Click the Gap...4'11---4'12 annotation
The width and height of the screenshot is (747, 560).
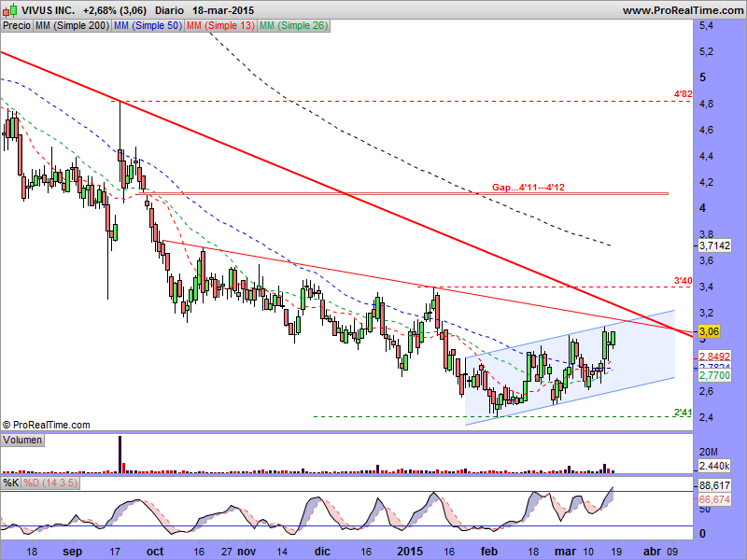pos(528,188)
